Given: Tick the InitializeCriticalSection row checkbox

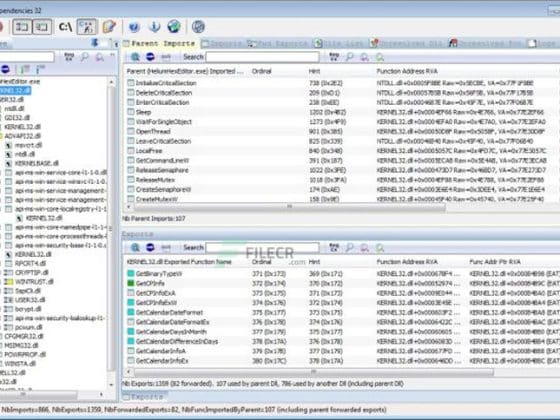Looking at the screenshot, I should (x=131, y=83).
